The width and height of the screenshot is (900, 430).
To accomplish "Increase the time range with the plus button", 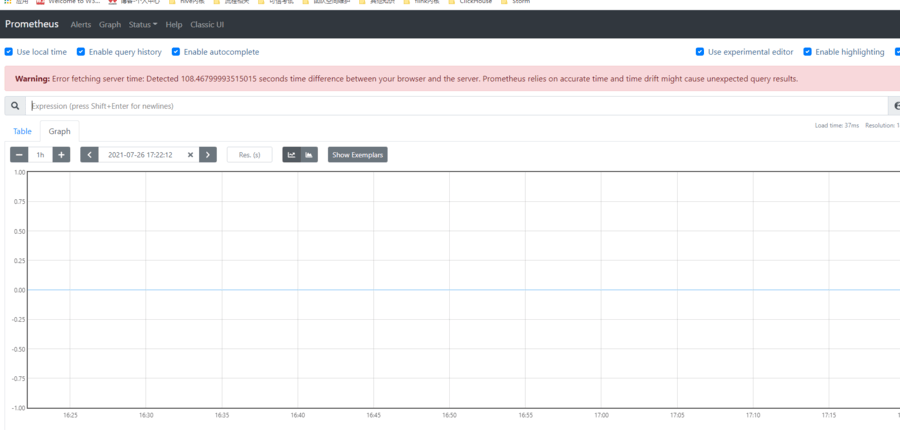I will [x=61, y=155].
